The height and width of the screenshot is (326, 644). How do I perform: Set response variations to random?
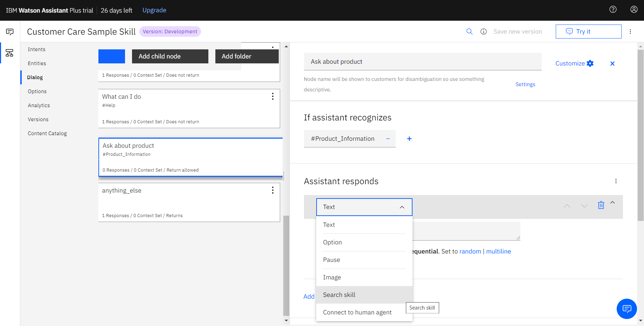(470, 251)
